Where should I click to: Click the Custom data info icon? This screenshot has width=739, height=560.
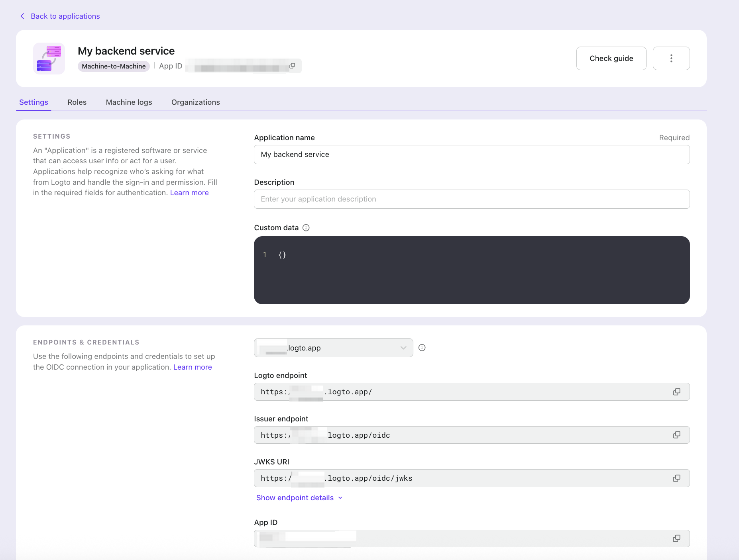(306, 228)
